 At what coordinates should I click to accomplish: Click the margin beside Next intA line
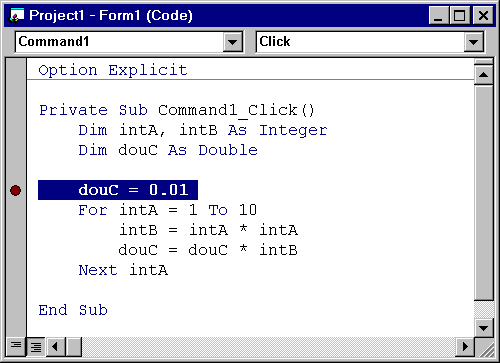16,270
